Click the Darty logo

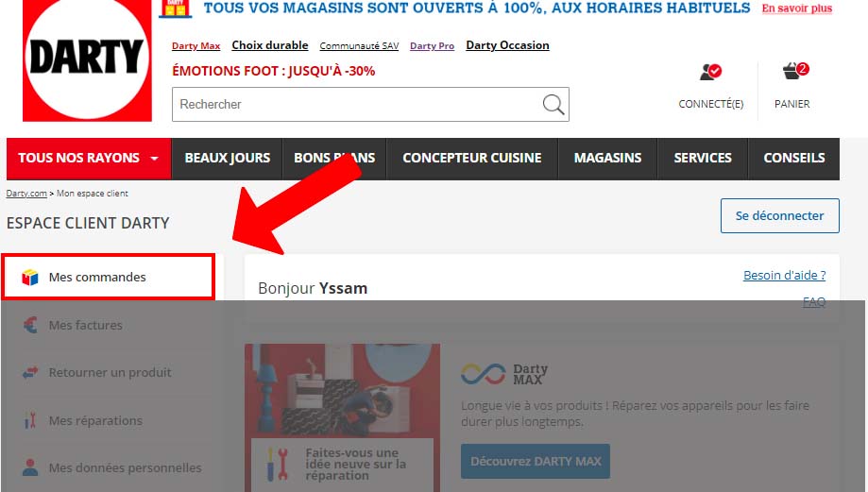pos(86,59)
